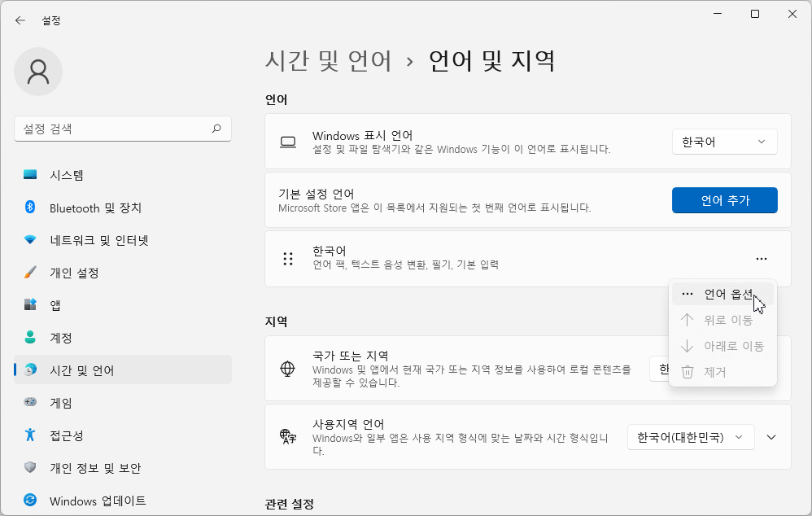Click the laptop icon beside Windows 표시 언어

click(x=288, y=142)
